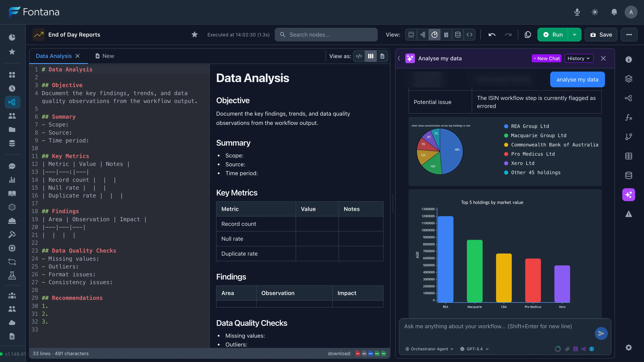
Task: Undo the last action
Action: pyautogui.click(x=492, y=34)
